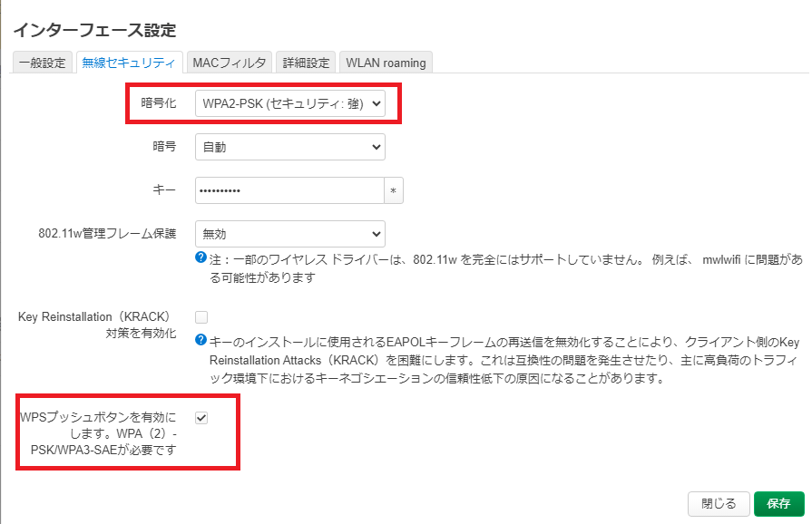Enable the Key Reinstallation (KRACK) 対策 checkbox
This screenshot has width=812, height=524.
[x=201, y=316]
